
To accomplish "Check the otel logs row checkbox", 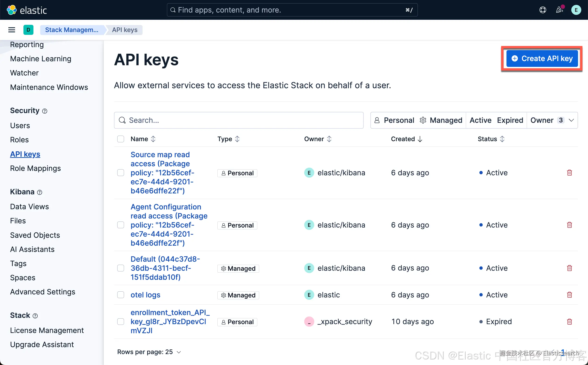I will point(121,295).
